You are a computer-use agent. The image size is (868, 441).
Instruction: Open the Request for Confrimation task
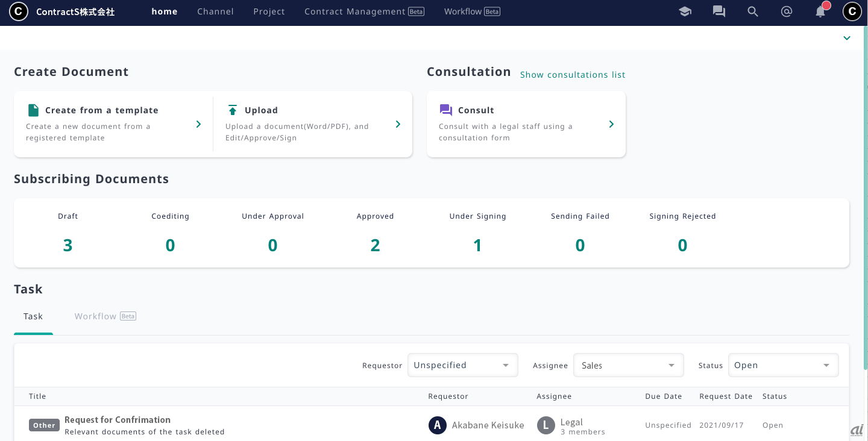pos(118,420)
